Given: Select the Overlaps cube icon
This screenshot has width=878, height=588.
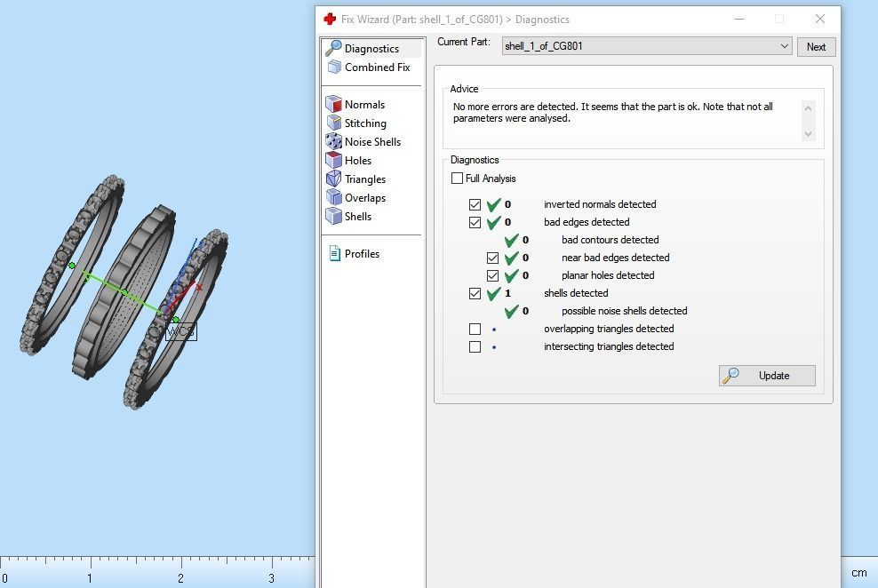Looking at the screenshot, I should [x=334, y=197].
